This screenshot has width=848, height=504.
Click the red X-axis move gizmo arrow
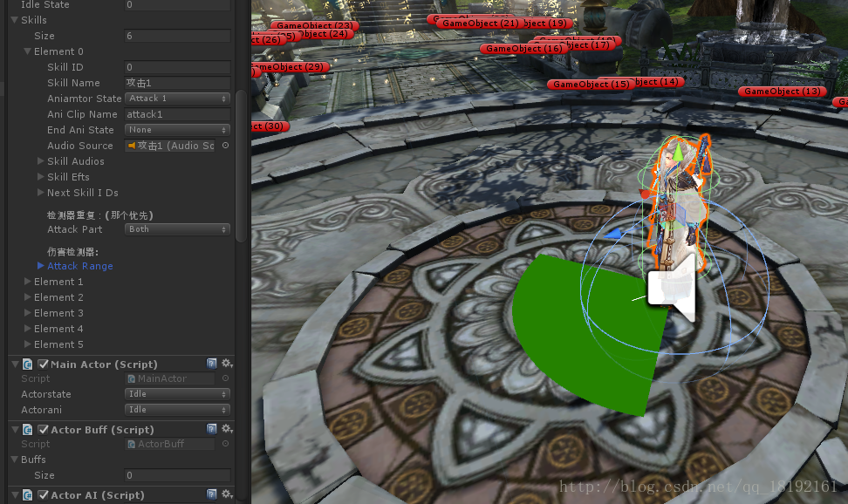644,193
